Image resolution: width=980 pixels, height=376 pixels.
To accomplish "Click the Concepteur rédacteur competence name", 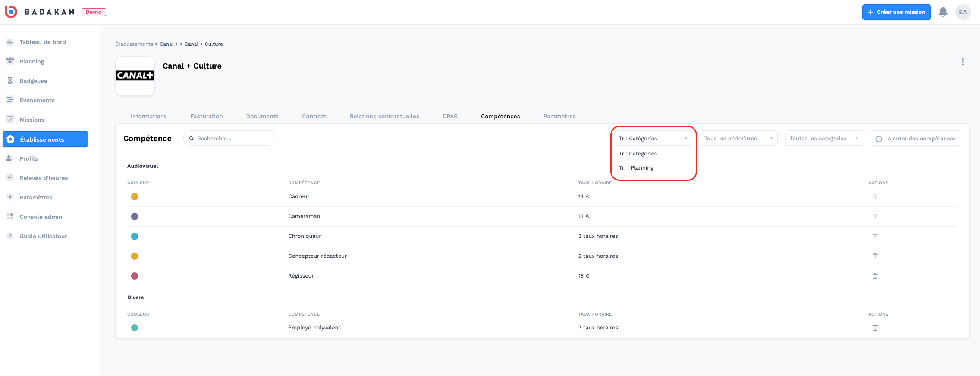I will pyautogui.click(x=317, y=256).
